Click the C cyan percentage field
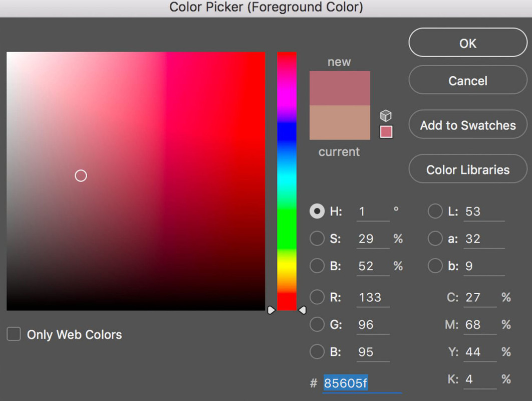 click(479, 297)
